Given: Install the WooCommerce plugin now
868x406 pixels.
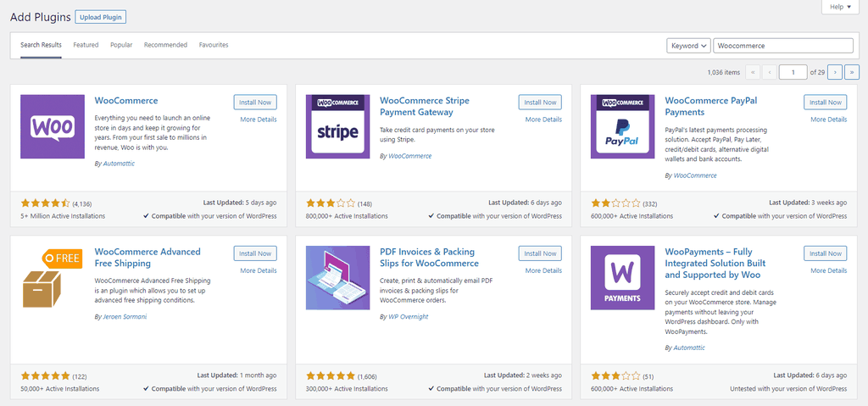Looking at the screenshot, I should (255, 103).
